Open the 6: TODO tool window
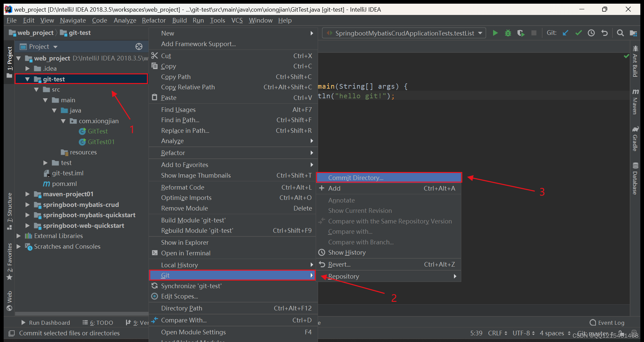Image resolution: width=644 pixels, height=342 pixels. pyautogui.click(x=98, y=323)
